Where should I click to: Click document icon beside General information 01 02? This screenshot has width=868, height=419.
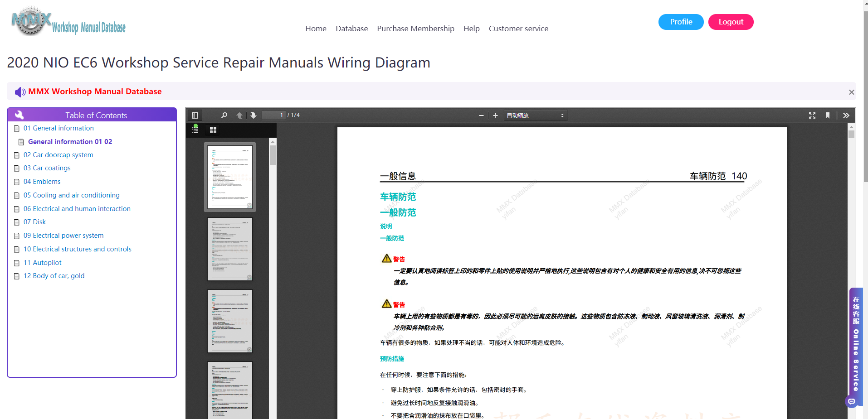[21, 142]
